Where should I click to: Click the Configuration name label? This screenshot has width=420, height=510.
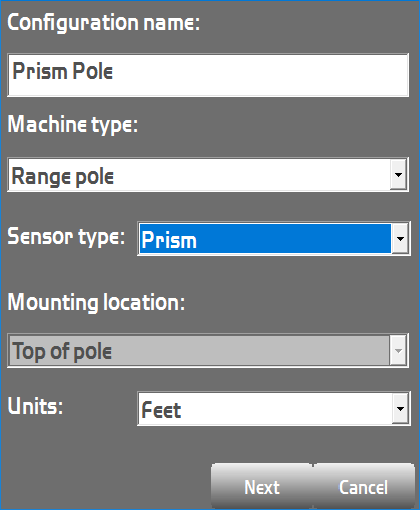pos(104,23)
